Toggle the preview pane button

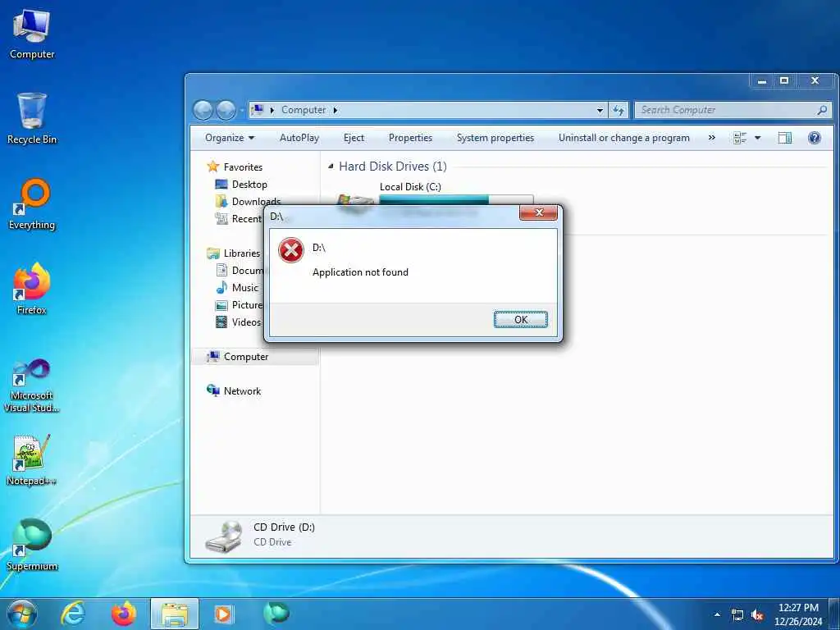pos(784,138)
